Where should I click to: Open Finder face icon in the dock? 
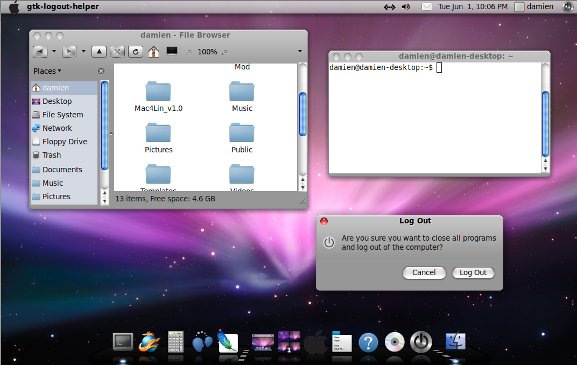click(x=456, y=341)
